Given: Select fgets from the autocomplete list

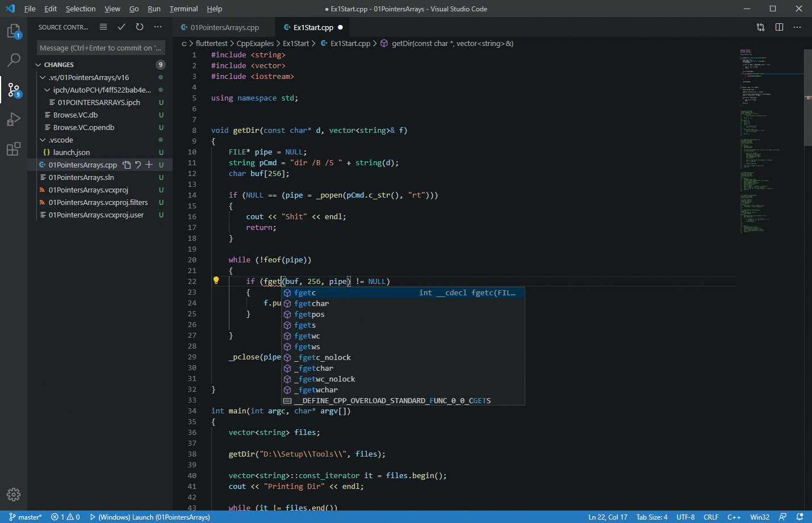Looking at the screenshot, I should click(305, 325).
